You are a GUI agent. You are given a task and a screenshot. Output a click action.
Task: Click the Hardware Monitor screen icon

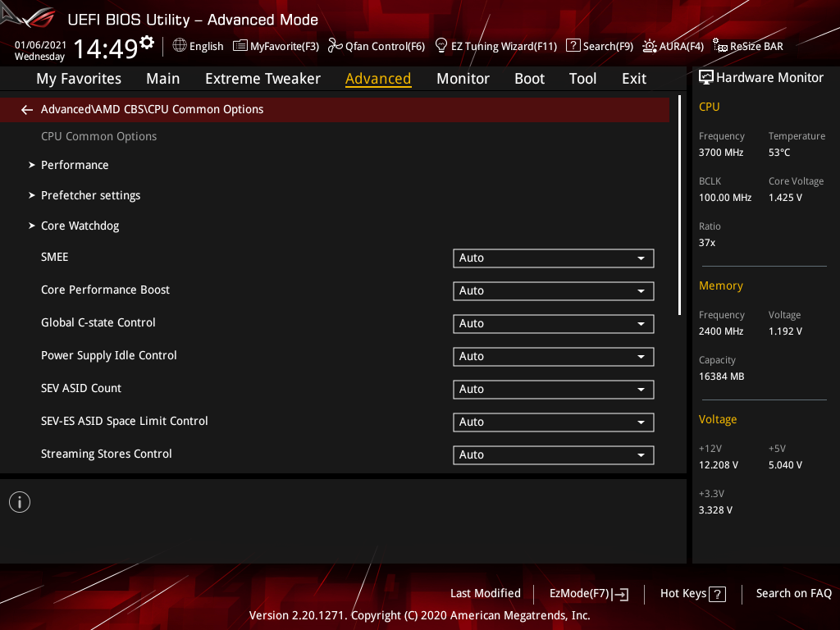706,78
